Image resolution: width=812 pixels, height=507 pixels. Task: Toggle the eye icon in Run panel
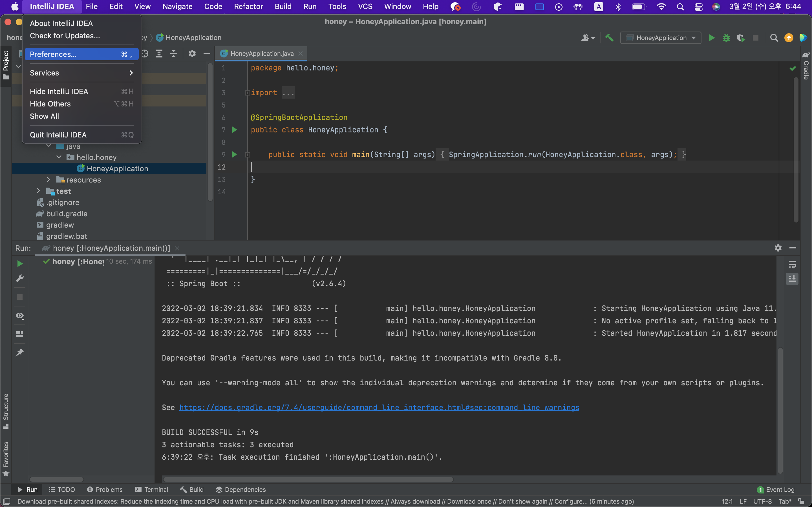click(x=20, y=316)
